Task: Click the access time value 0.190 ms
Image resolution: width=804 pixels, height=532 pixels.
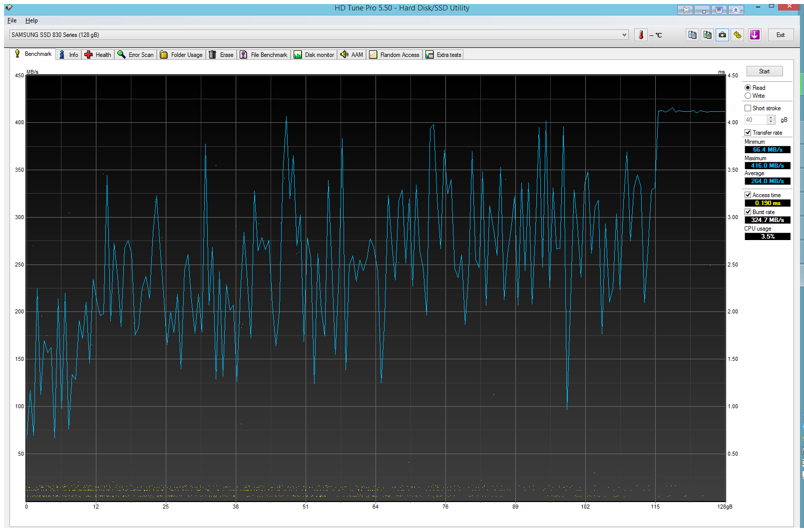Action: (x=767, y=203)
